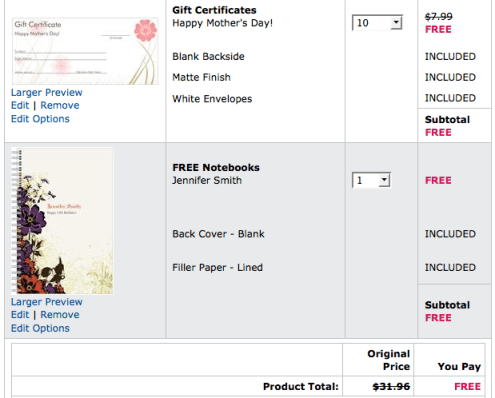The image size is (495, 398).
Task: Open Edit Options for Gift Certificates
Action: 40,119
